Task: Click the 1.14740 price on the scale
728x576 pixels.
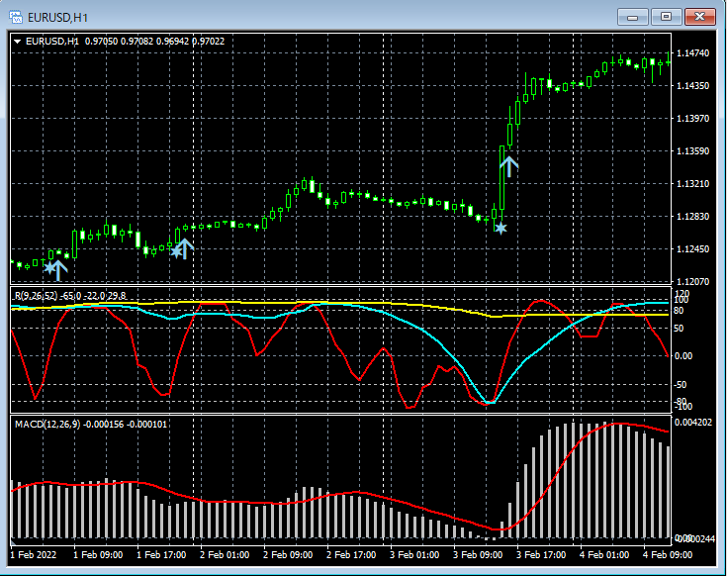Action: 692,53
